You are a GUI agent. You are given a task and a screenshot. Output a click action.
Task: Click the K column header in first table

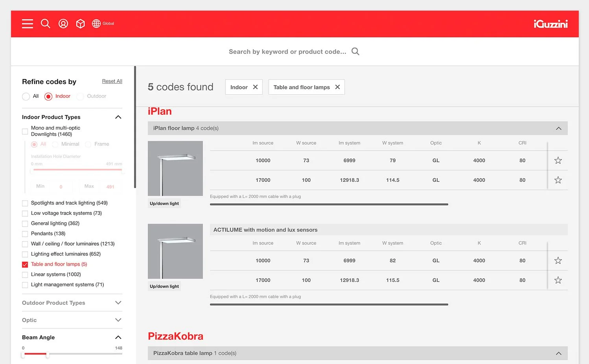479,143
